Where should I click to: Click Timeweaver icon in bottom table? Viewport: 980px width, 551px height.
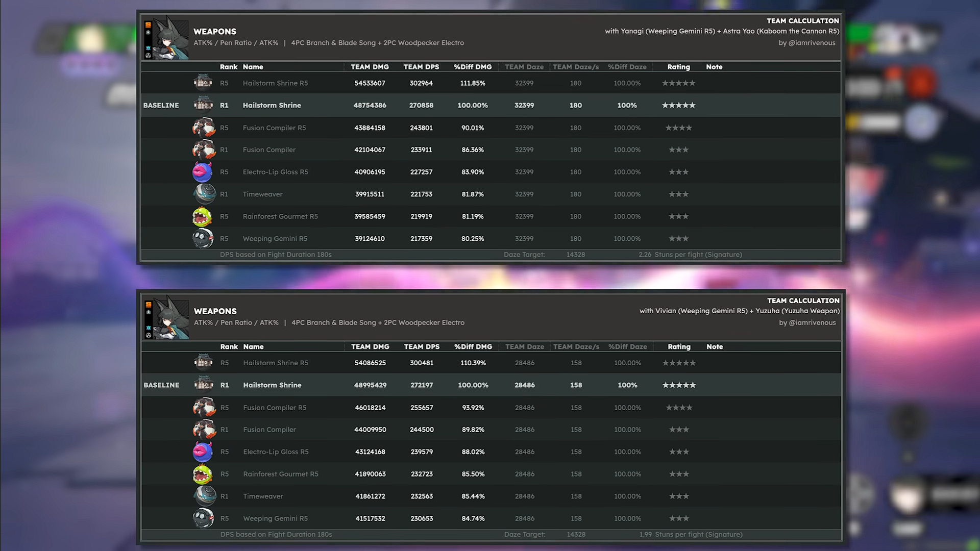[x=205, y=496]
